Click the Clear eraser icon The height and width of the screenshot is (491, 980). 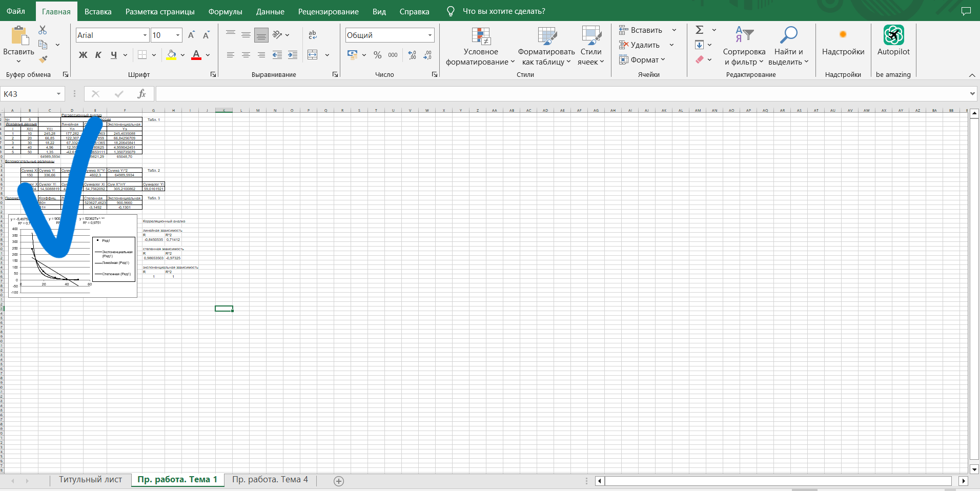[x=700, y=59]
